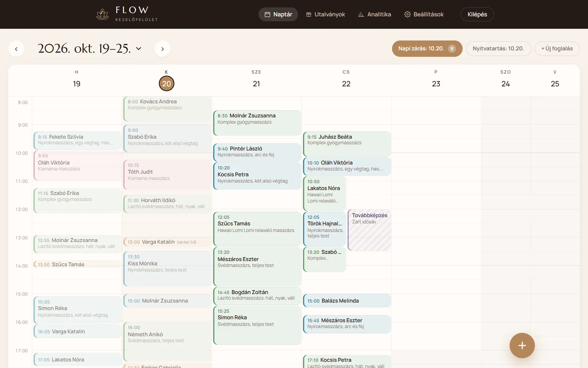Image resolution: width=588 pixels, height=368 pixels.
Task: Select day 21 column header
Action: tap(256, 84)
